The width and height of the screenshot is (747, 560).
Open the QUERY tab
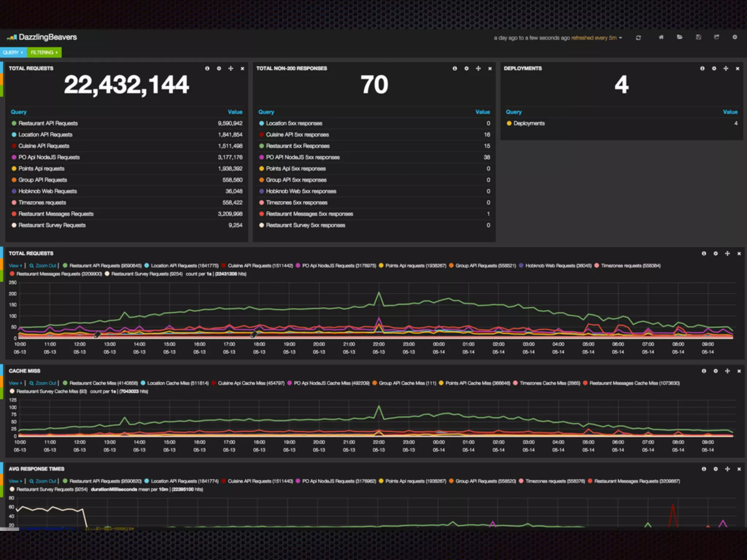coord(13,52)
